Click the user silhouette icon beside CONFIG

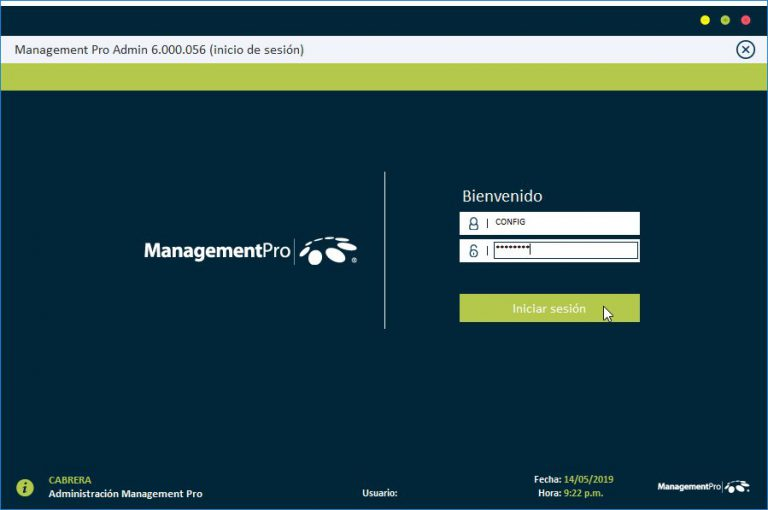click(x=473, y=223)
